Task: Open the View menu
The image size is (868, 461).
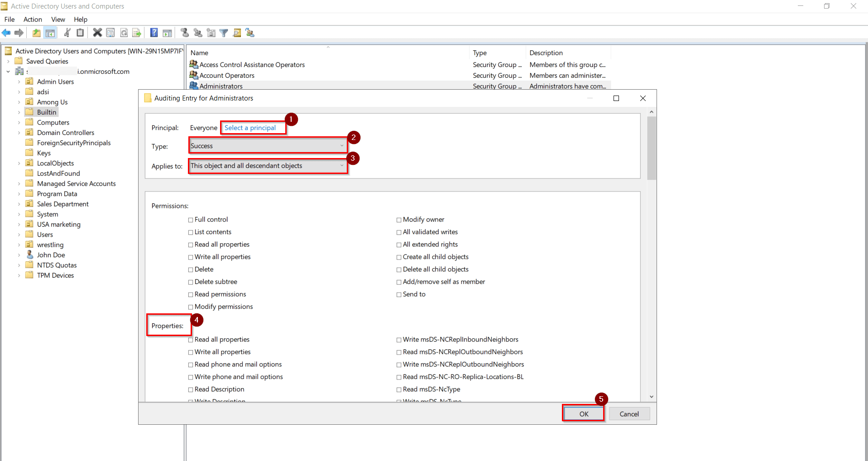Action: (x=58, y=19)
